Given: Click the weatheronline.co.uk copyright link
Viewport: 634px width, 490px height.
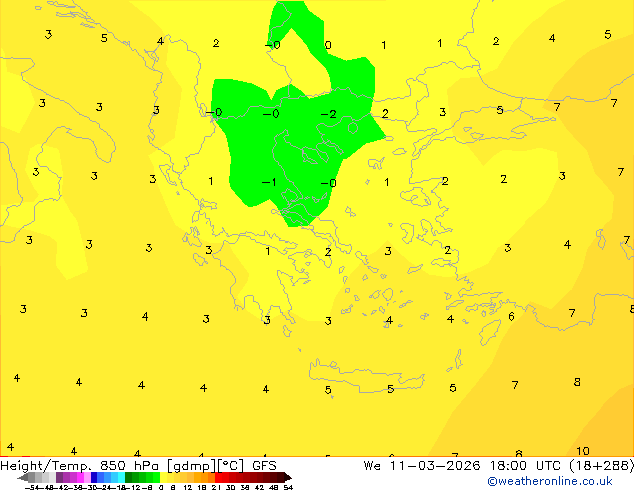Looking at the screenshot, I should click(550, 481).
